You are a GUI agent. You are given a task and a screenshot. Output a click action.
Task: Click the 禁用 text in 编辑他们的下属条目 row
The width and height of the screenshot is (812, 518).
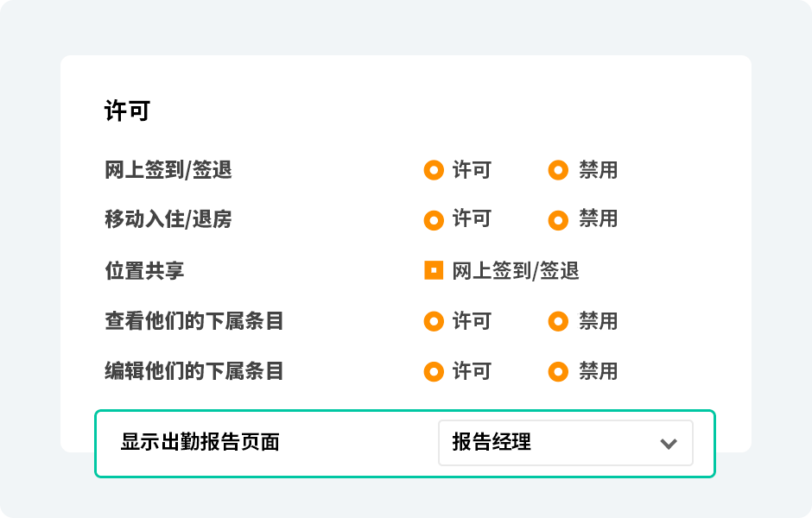[598, 372]
